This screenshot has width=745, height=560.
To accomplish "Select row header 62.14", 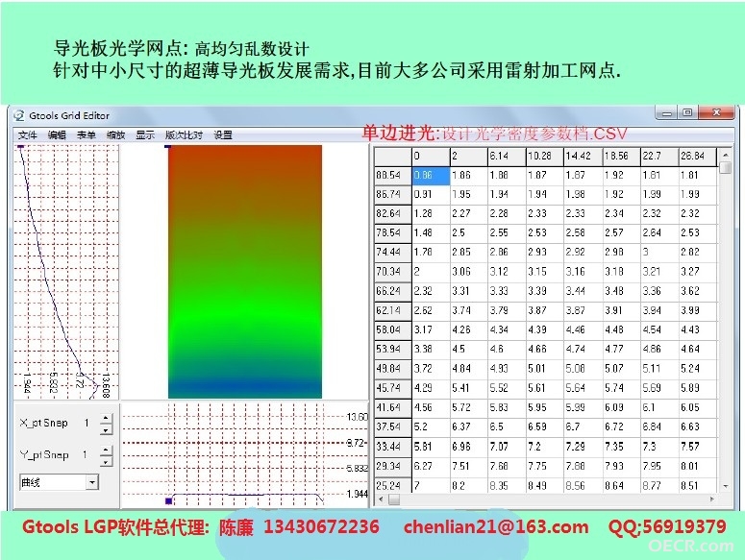I will point(392,310).
